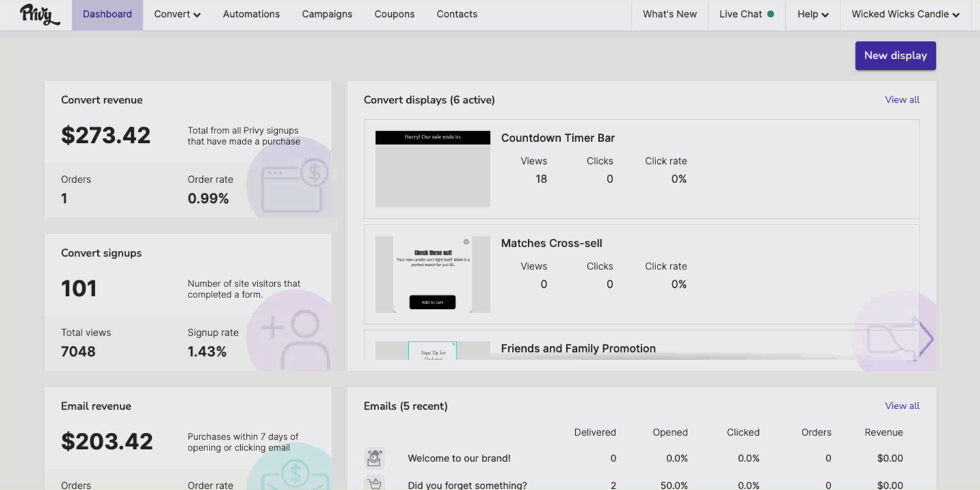The image size is (980, 490).
Task: View all Convert displays
Action: [x=902, y=99]
